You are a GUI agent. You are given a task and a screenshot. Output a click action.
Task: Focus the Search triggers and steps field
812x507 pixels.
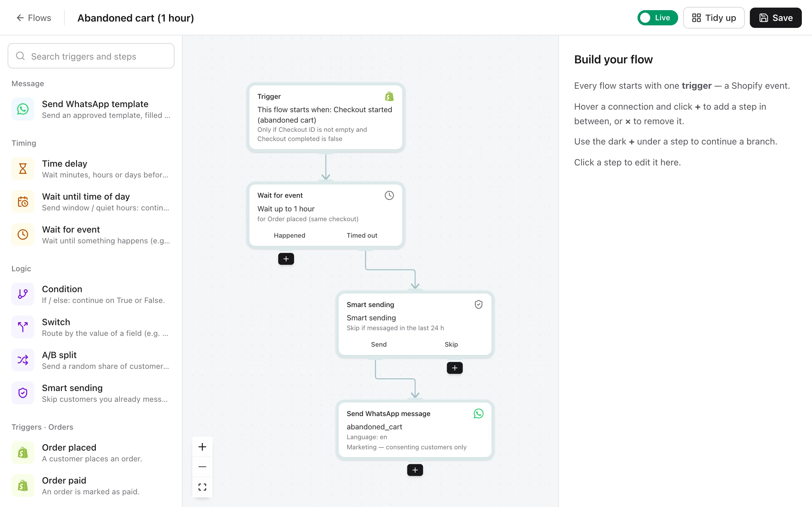[x=91, y=56]
